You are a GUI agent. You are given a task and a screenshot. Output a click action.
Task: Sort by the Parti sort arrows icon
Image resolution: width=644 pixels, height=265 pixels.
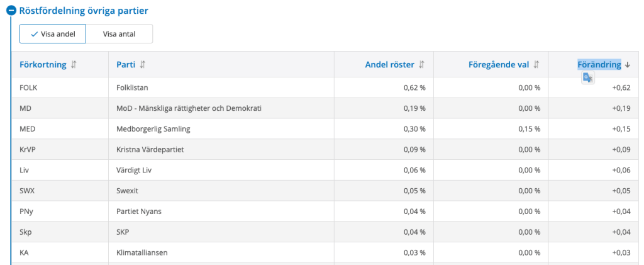point(143,64)
